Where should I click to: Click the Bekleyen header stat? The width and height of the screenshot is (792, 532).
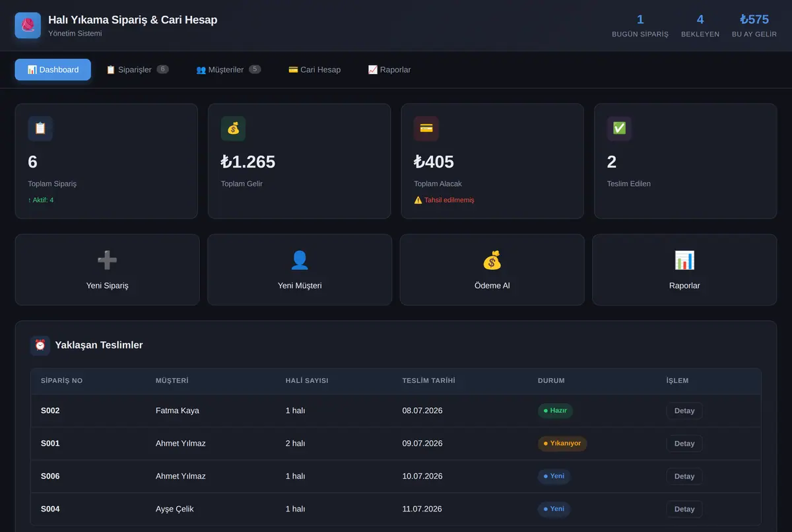point(700,26)
